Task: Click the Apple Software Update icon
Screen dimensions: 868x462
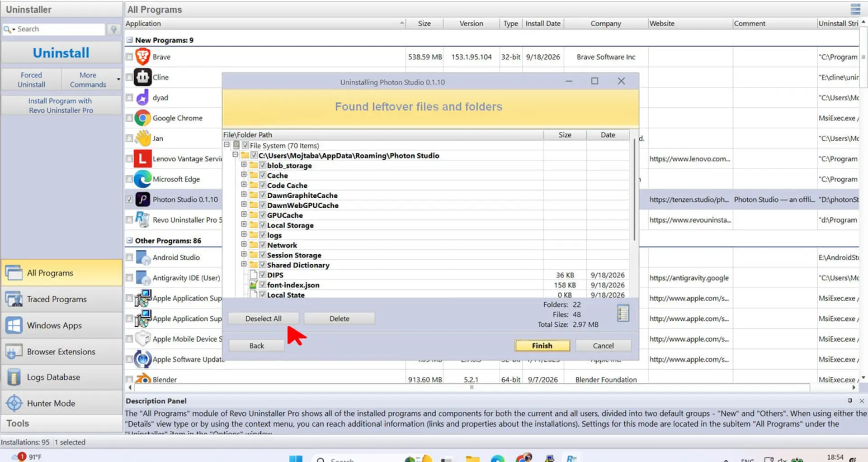Action: [142, 359]
